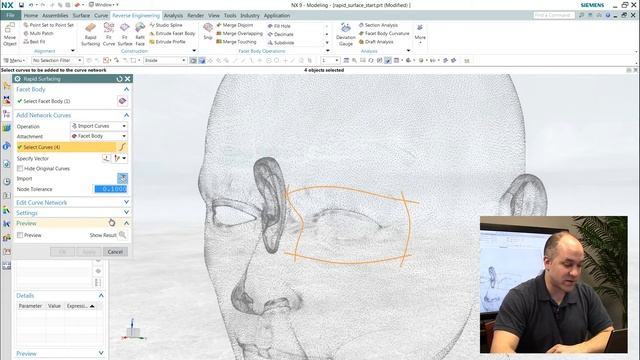Viewport: 640px width, 360px height.
Task: Enable the Preview checkbox
Action: coord(20,235)
